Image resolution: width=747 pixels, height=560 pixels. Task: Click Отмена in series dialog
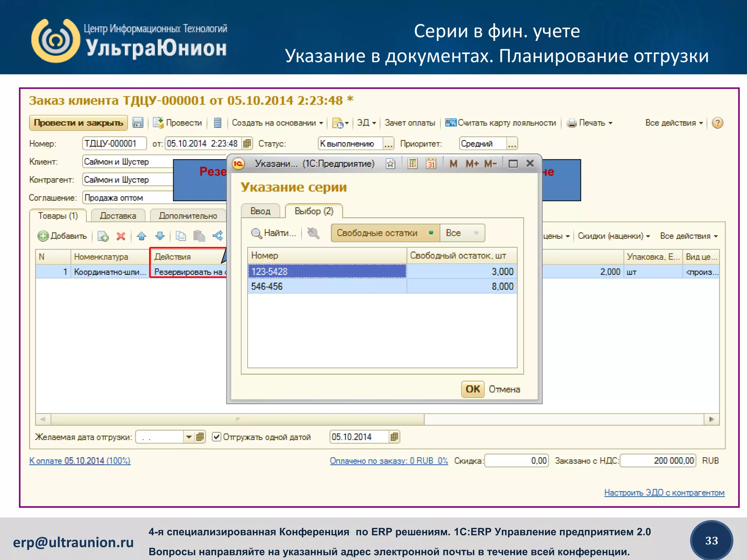pos(504,389)
